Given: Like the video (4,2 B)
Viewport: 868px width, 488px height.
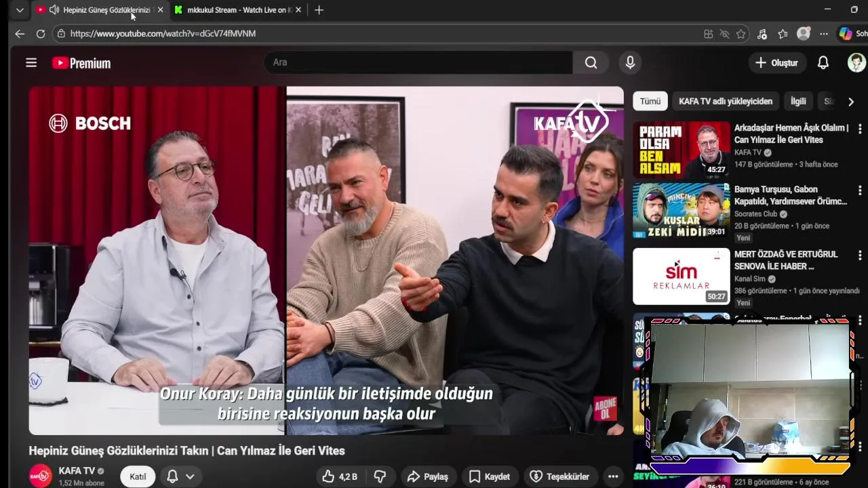Looking at the screenshot, I should click(340, 476).
